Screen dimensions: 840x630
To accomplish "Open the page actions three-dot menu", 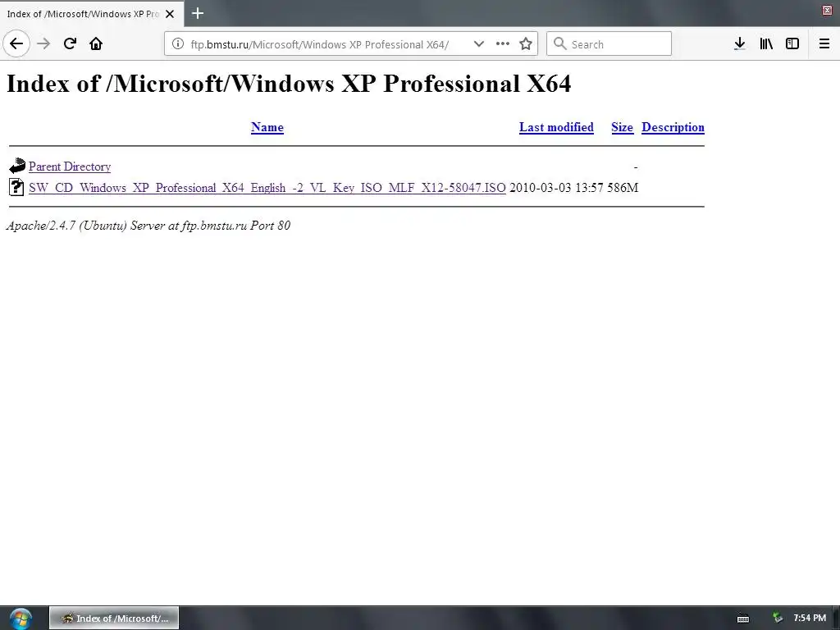I will coord(503,44).
